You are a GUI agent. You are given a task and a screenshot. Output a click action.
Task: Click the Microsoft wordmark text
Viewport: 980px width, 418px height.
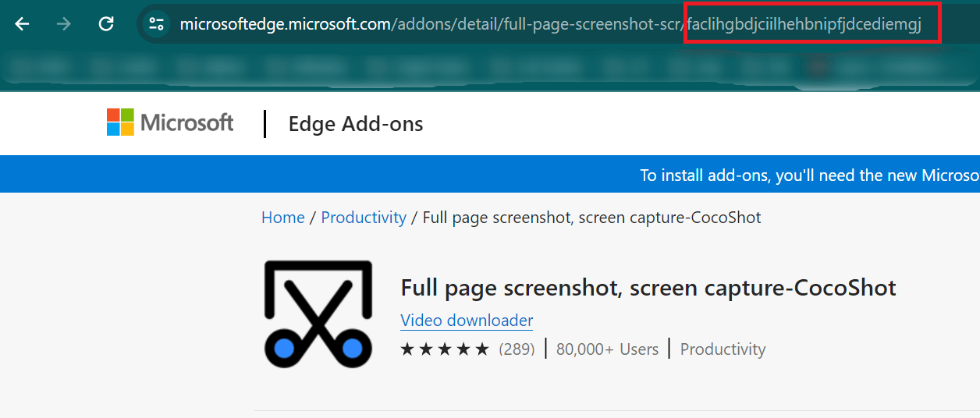pos(187,122)
